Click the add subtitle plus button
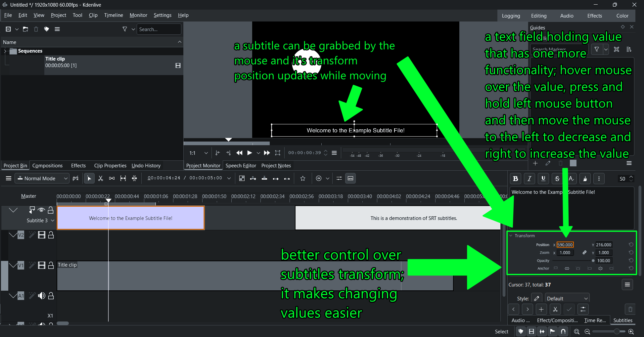Image resolution: width=644 pixels, height=337 pixels. click(x=541, y=310)
